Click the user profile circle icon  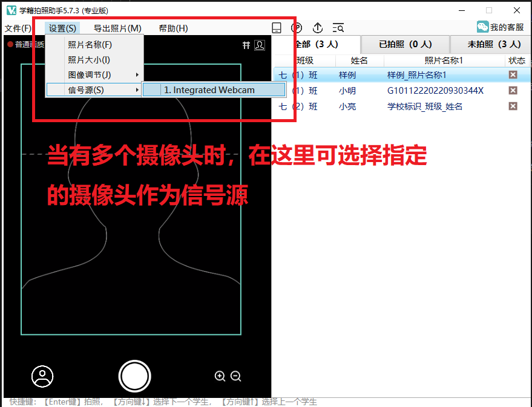[42, 376]
